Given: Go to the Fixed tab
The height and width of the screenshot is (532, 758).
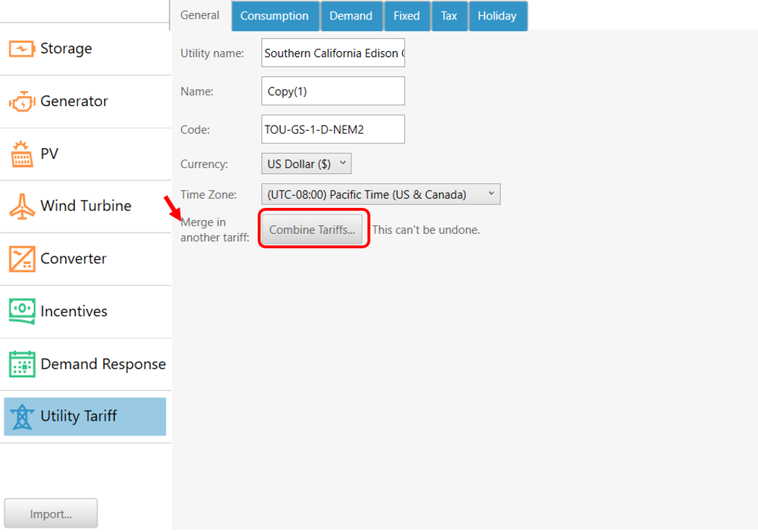Looking at the screenshot, I should click(406, 16).
